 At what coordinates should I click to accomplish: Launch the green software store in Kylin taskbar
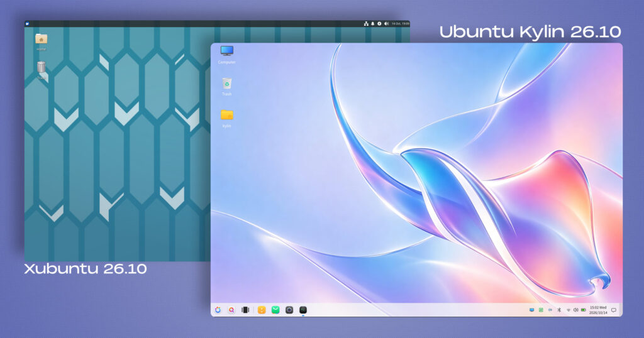[275, 310]
